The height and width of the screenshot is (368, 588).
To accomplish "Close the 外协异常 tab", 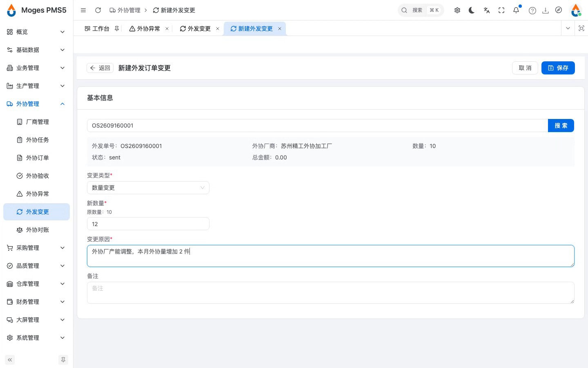I will coord(167,29).
